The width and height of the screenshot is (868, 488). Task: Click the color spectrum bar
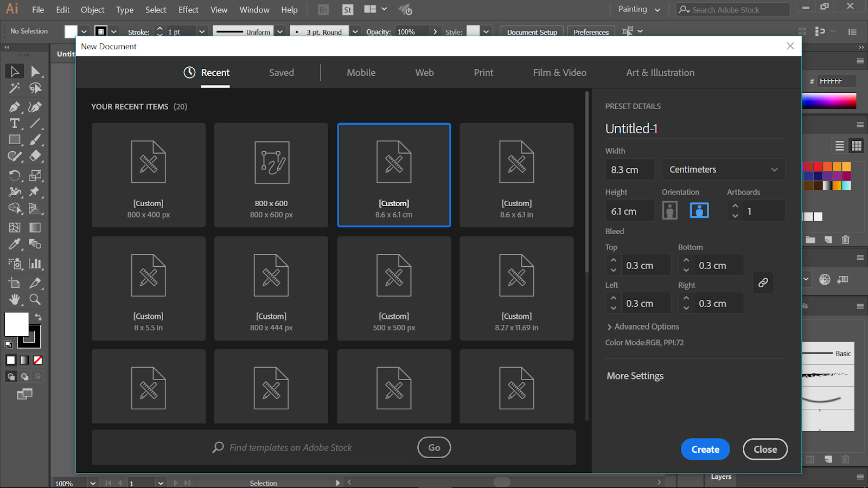point(829,101)
